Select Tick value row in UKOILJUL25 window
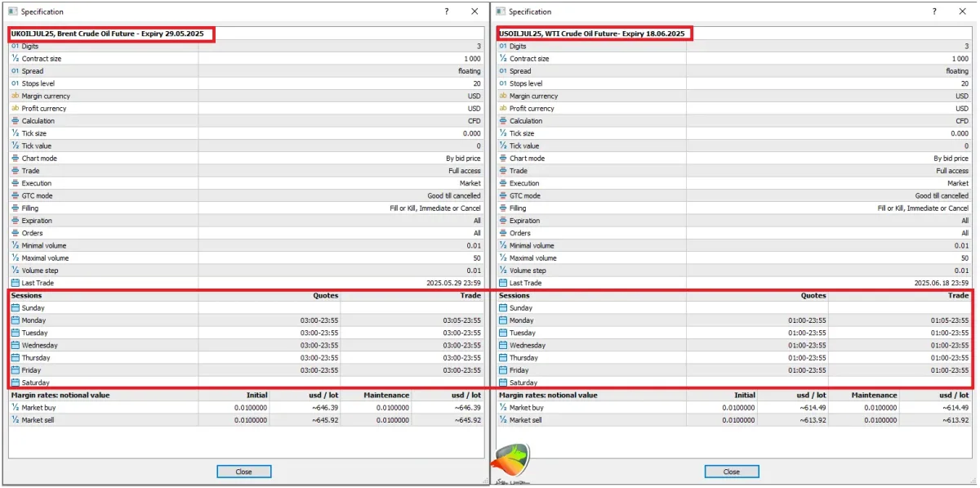Viewport: 980px width, 488px height. (246, 146)
